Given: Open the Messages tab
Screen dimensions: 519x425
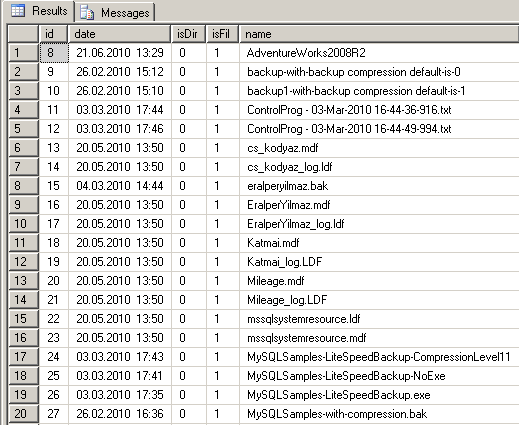Looking at the screenshot, I should click(115, 13).
